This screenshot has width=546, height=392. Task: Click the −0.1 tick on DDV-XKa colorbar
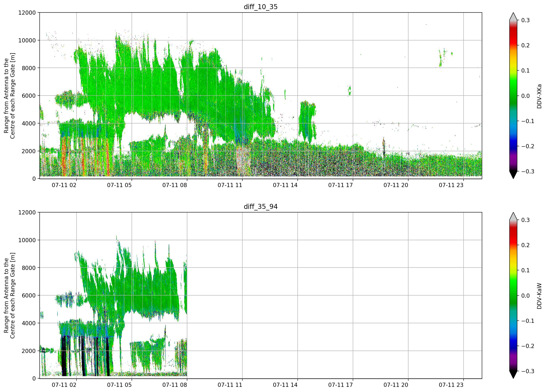click(x=528, y=121)
